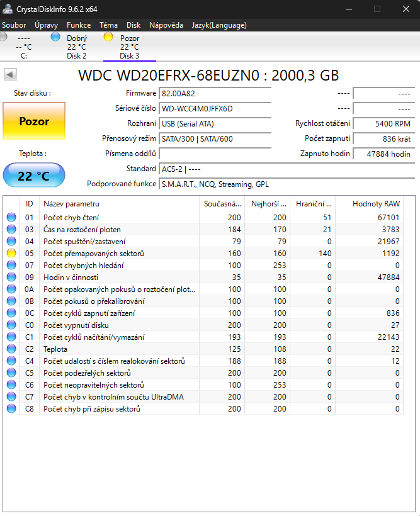Select row Počet podezřelých sektorů
This screenshot has width=420, height=516.
(203, 373)
